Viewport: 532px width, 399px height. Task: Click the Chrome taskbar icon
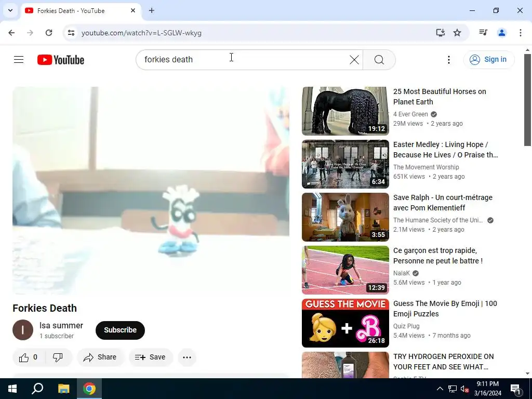(x=89, y=389)
